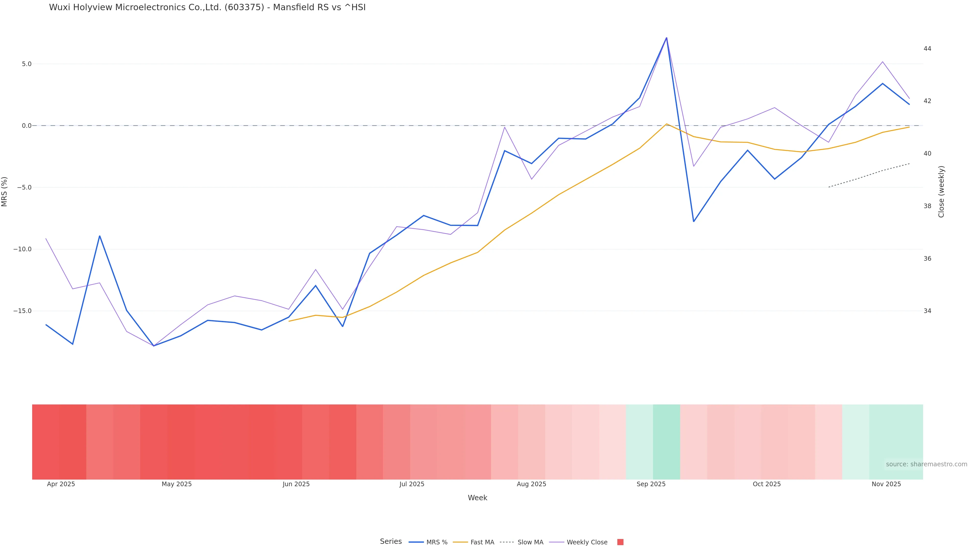This screenshot has height=551, width=980.
Task: Click the −15.0 MRS axis tick
Action: (x=22, y=311)
